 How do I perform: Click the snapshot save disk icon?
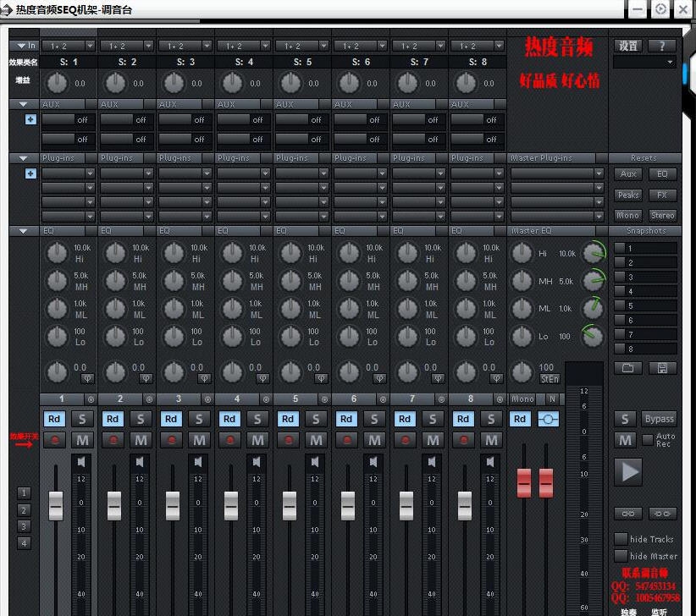pos(661,367)
